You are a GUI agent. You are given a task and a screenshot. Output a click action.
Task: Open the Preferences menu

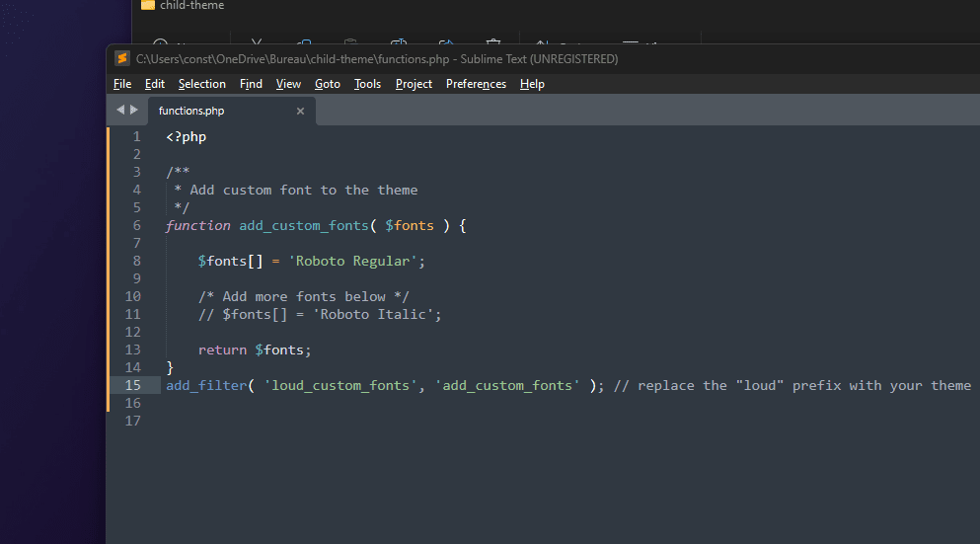click(476, 84)
